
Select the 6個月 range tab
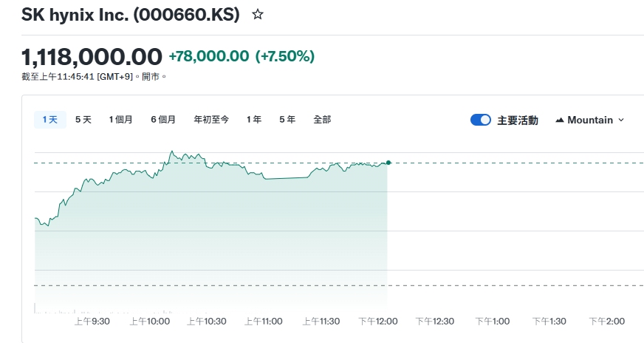163,120
